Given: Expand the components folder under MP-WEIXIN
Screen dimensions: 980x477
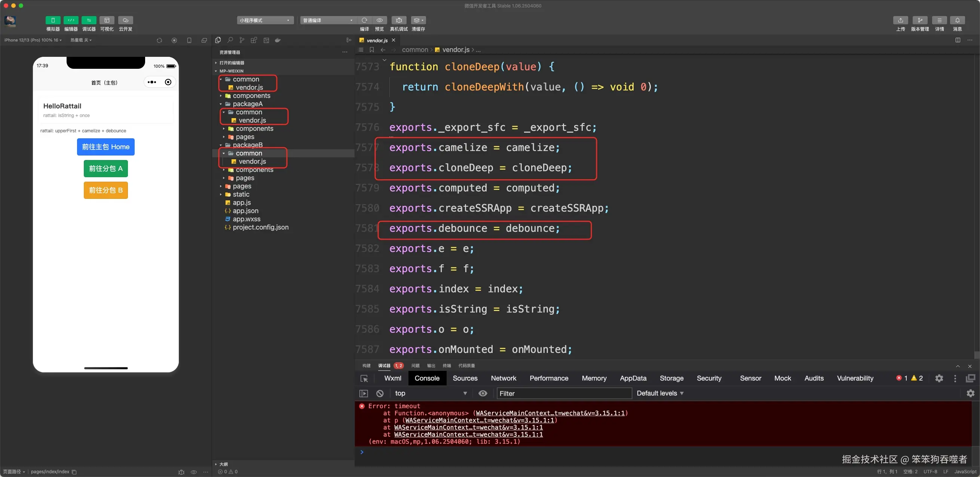Looking at the screenshot, I should (251, 96).
